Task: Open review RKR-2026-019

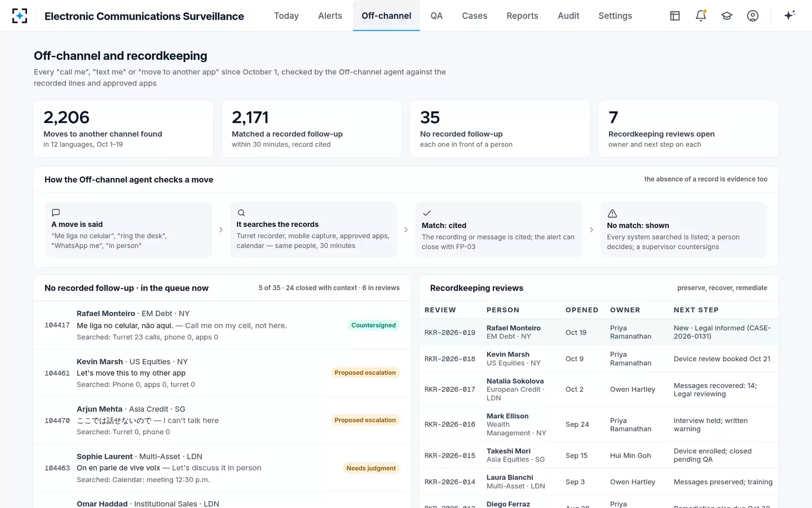Action: [599, 332]
